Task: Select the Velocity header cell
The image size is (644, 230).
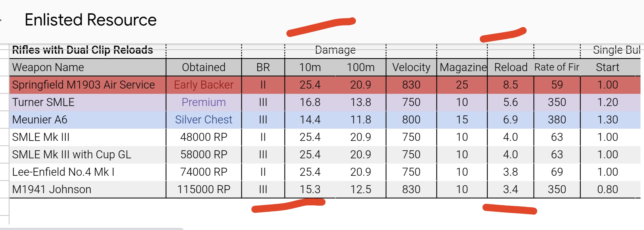Action: [x=411, y=67]
